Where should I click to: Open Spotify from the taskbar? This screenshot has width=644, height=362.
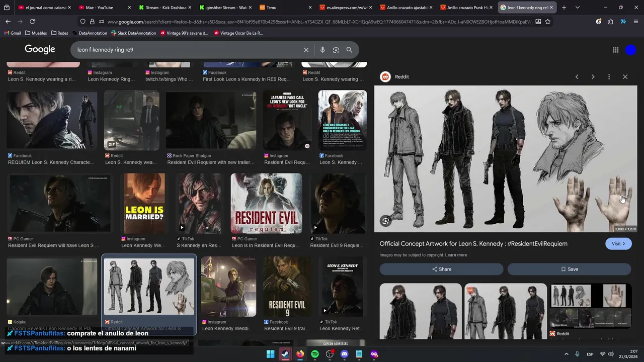315,354
